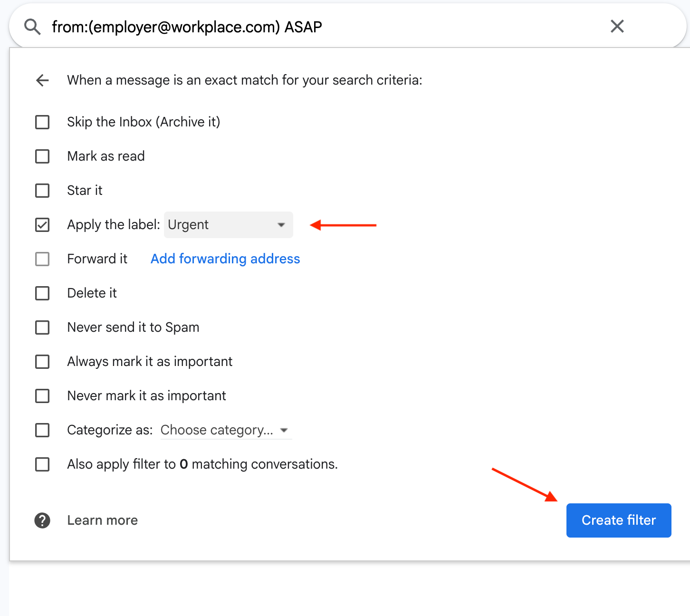The width and height of the screenshot is (690, 616).
Task: Open the Learn more link
Action: click(102, 520)
